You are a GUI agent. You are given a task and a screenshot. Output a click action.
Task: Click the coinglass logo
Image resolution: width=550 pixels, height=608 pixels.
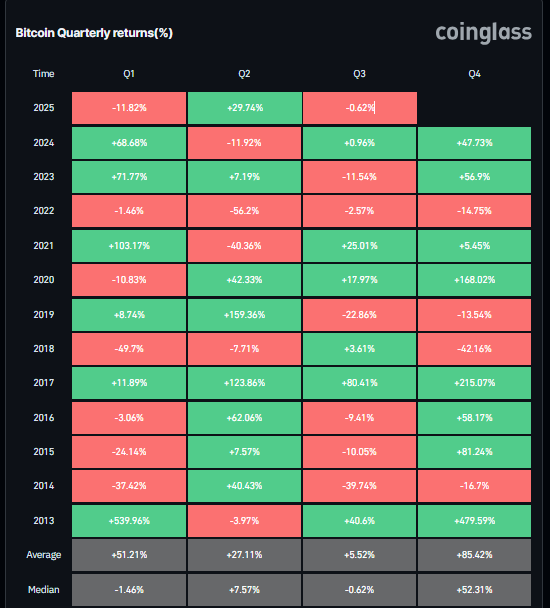tap(483, 33)
